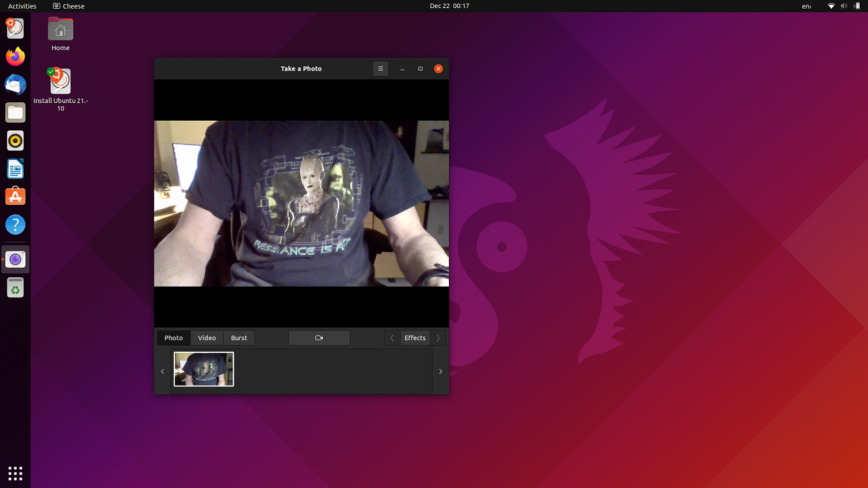
Task: Take a photo with the camera shutter button
Action: (319, 338)
